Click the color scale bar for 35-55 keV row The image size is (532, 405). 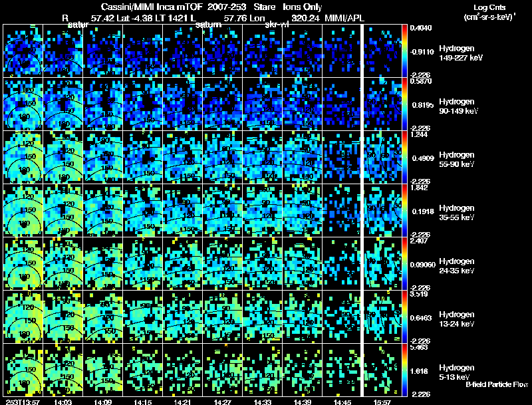pos(404,210)
